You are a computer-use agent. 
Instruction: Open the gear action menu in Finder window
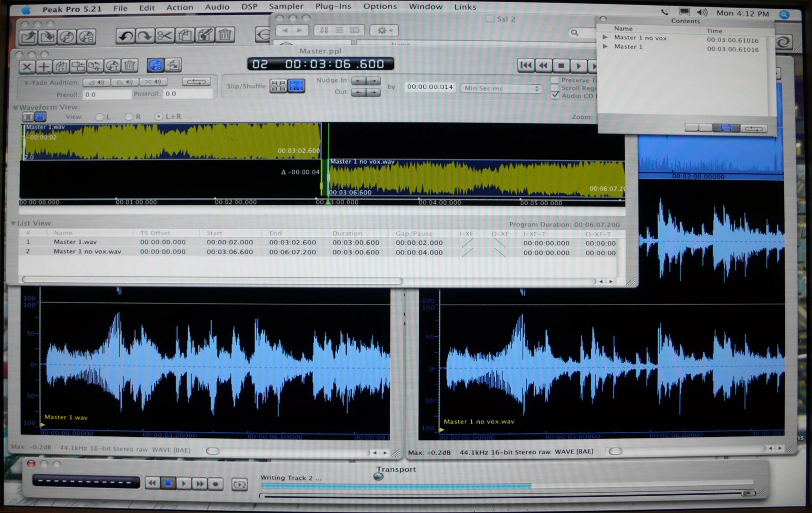tap(384, 30)
